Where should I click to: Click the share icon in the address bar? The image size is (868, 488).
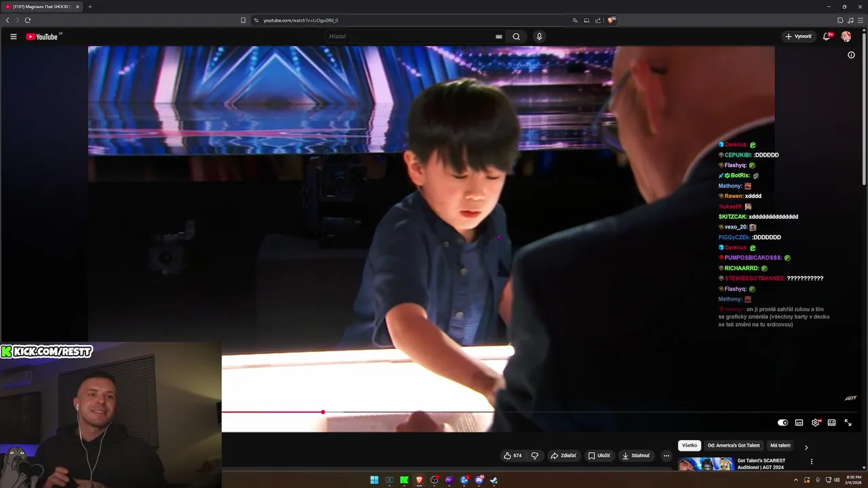pos(598,20)
